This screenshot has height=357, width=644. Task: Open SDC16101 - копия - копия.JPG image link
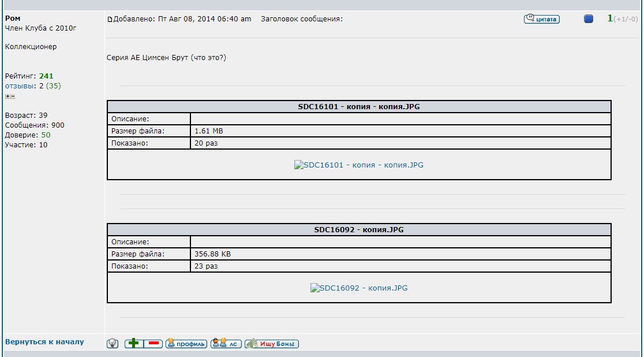pos(359,165)
